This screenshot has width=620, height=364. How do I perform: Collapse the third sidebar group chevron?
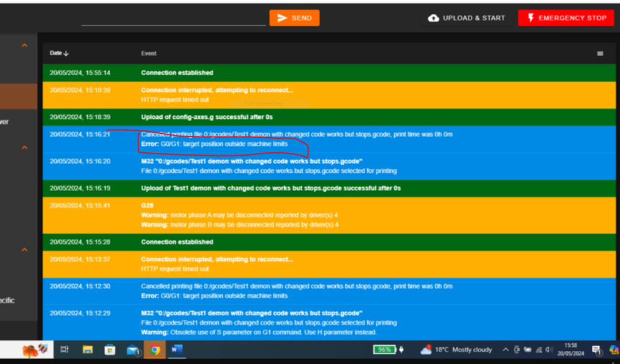point(25,250)
